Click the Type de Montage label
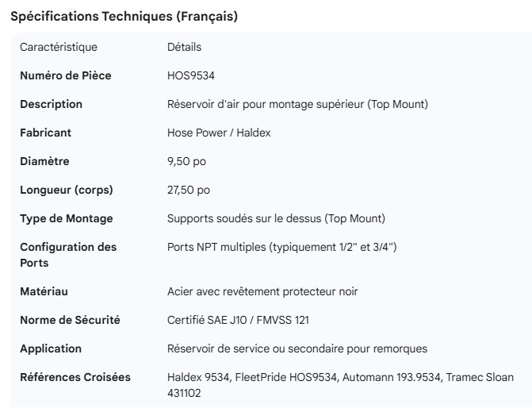The image size is (532, 408). (67, 219)
